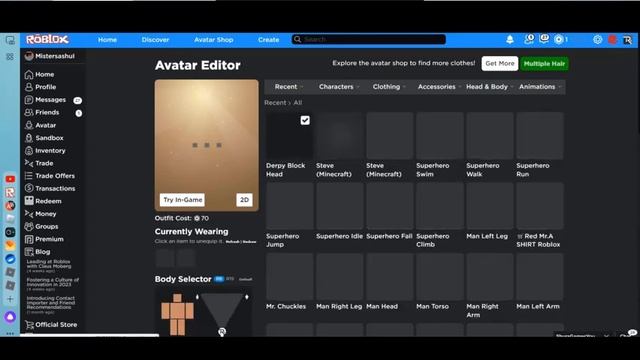Screen dimensions: 640x360
Task: Select the R15 body type
Action: 230,279
